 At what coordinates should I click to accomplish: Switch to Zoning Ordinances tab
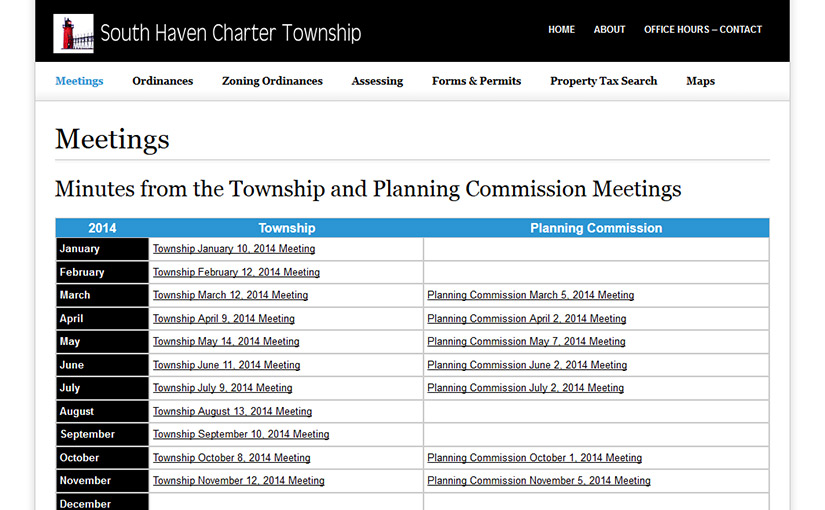coord(272,81)
